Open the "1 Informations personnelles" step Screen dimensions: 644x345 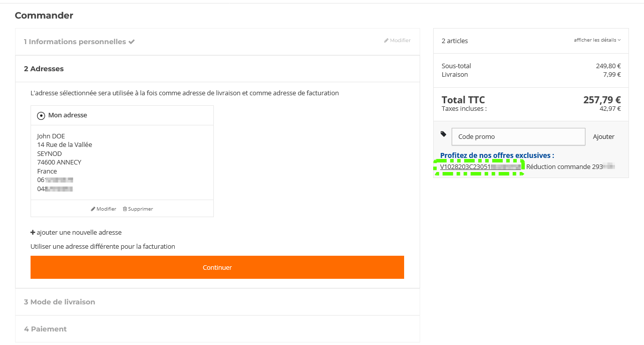[x=75, y=42]
